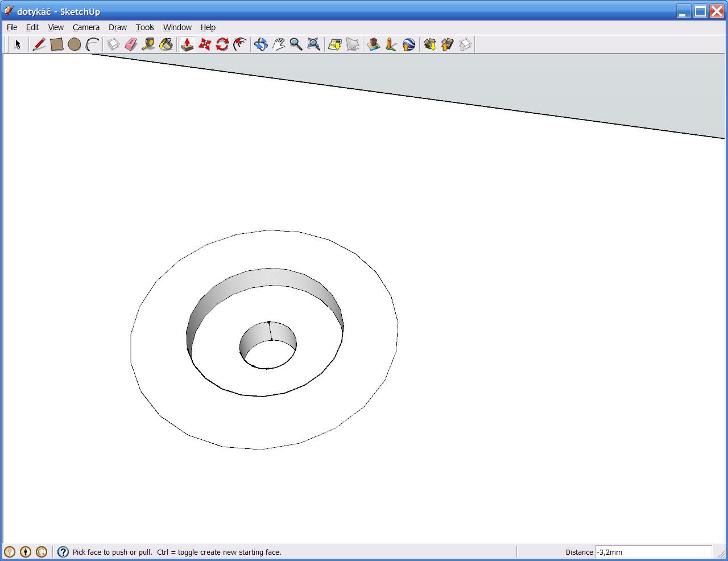728x561 pixels.
Task: Choose the Pan hand tool
Action: (x=278, y=44)
